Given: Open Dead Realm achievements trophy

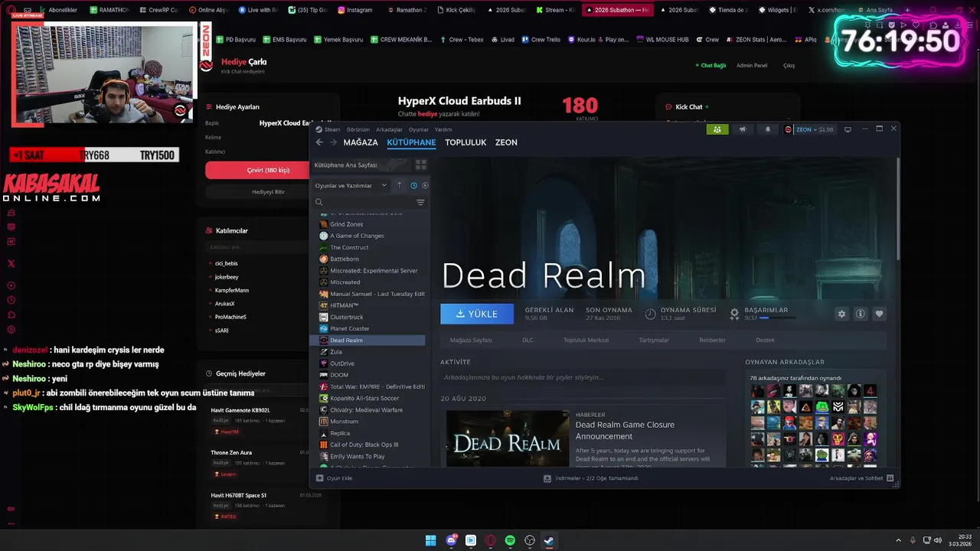Looking at the screenshot, I should coord(734,314).
